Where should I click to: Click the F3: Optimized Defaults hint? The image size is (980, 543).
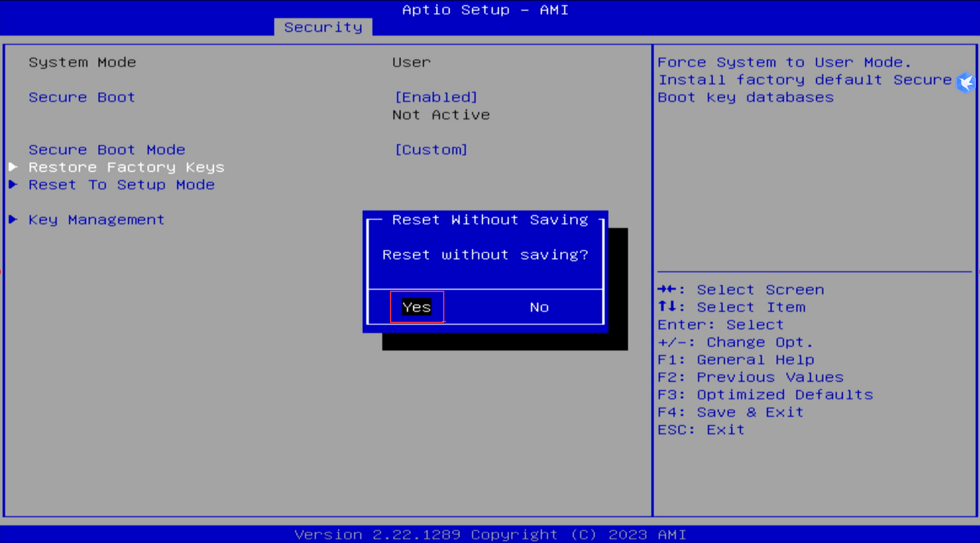(765, 395)
